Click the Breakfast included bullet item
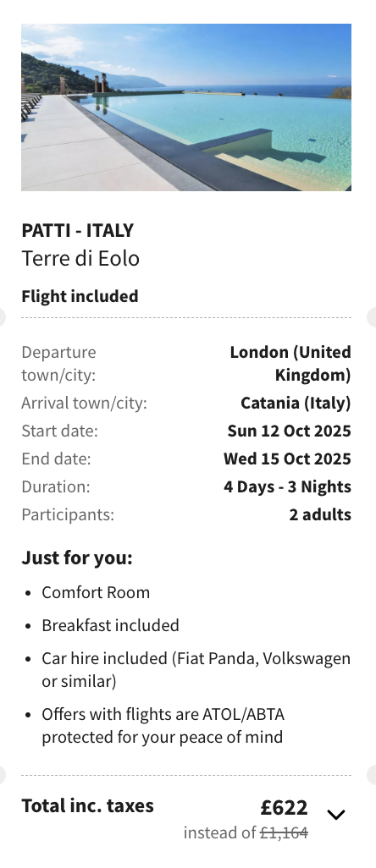Viewport: 376px width, 868px height. (111, 625)
